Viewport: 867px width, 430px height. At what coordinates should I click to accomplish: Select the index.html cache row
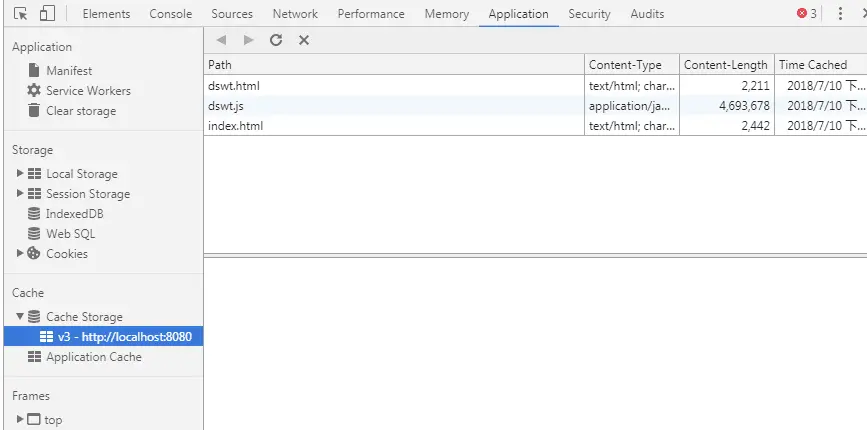click(535, 125)
